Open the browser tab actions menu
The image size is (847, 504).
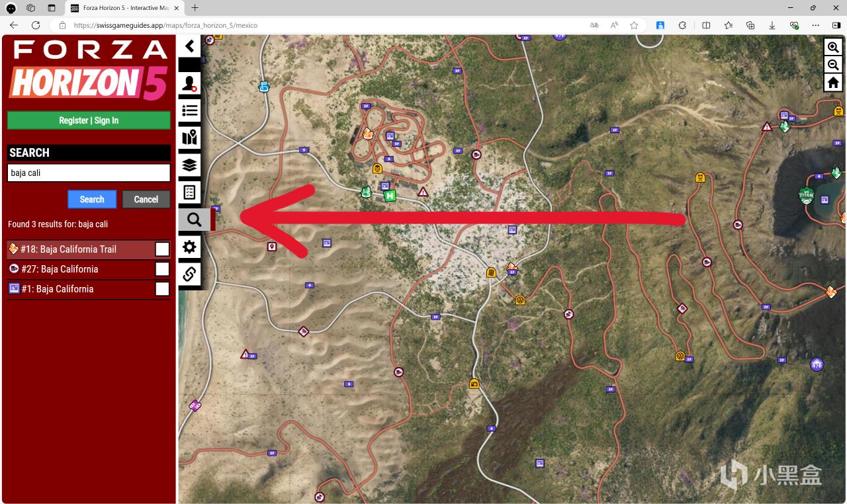[52, 8]
